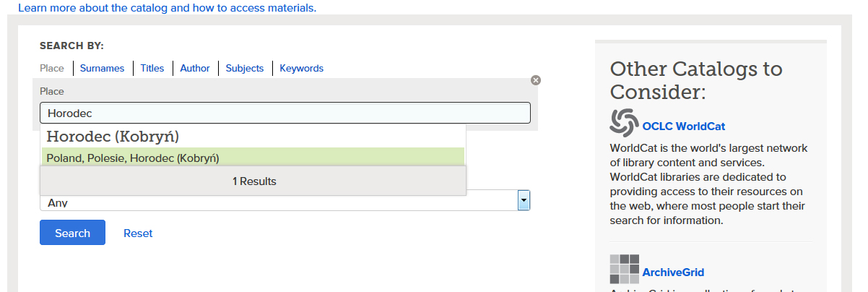Click the ArchiveGrid grid icon
Image resolution: width=868 pixels, height=292 pixels.
click(x=624, y=269)
